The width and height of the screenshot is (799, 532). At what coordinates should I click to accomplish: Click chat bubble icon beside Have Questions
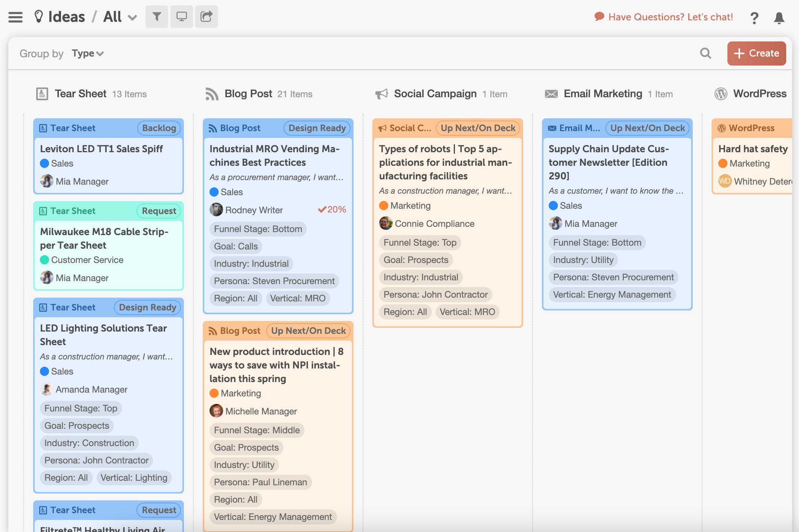point(599,17)
